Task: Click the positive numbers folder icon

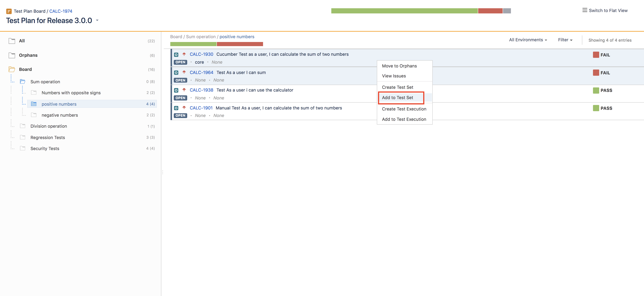Action: pos(34,104)
